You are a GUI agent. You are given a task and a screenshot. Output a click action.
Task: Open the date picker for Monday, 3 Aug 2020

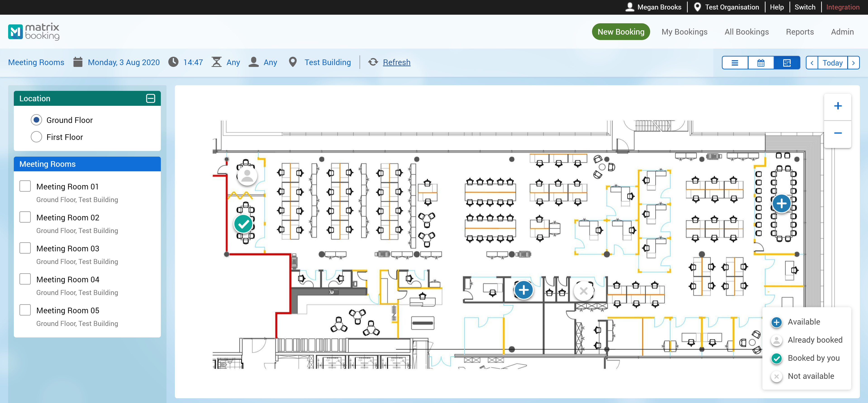click(123, 62)
